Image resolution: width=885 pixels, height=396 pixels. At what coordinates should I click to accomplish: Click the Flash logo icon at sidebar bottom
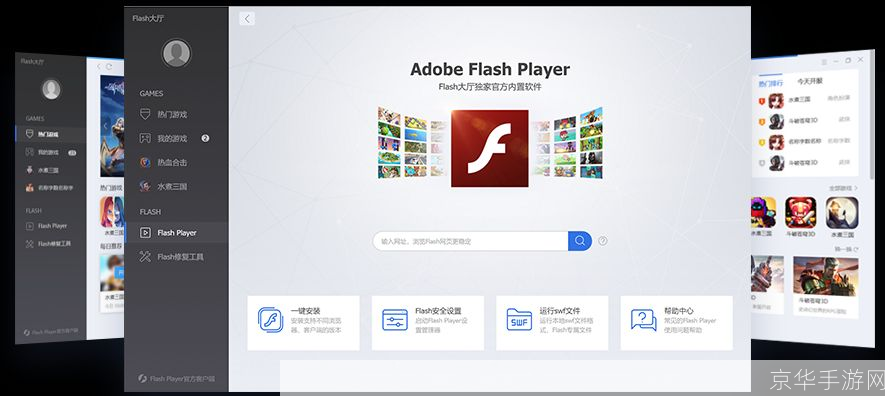(142, 379)
